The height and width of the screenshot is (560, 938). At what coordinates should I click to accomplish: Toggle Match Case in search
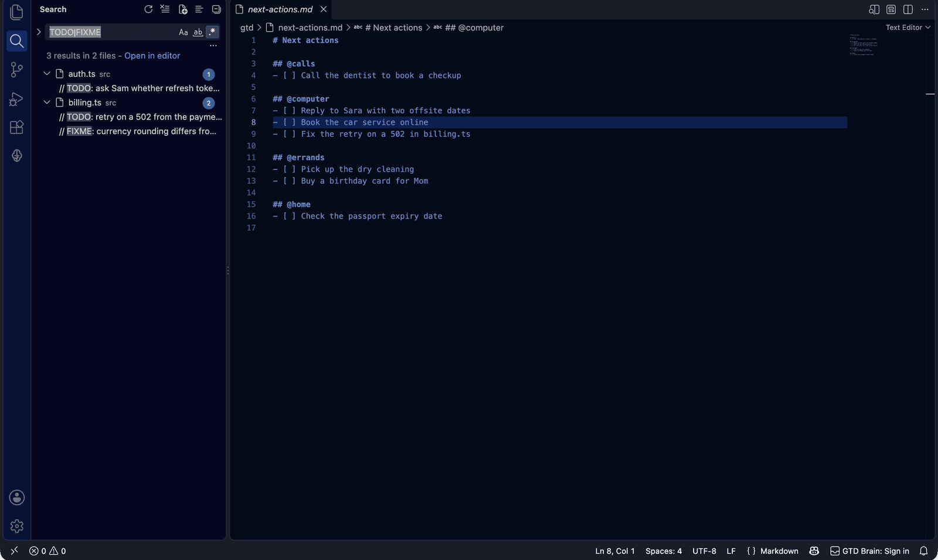pyautogui.click(x=183, y=32)
